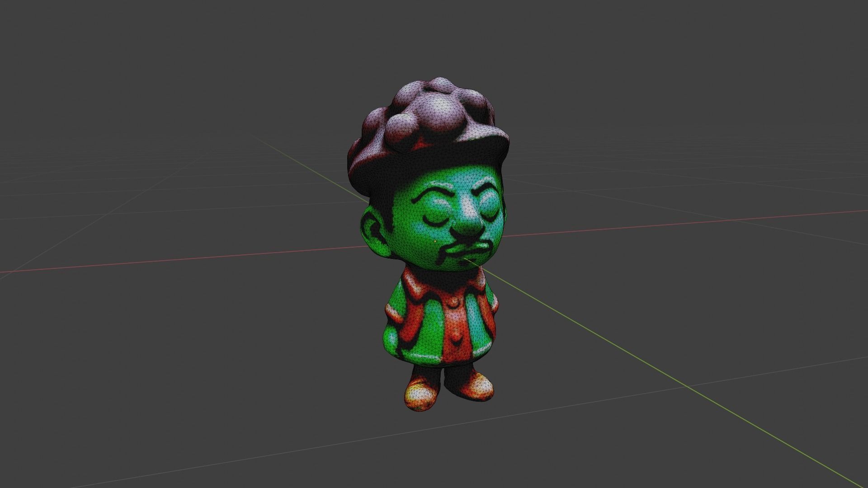Click the small orange origin dot on cheek
The height and width of the screenshot is (488, 868).
pos(435,241)
